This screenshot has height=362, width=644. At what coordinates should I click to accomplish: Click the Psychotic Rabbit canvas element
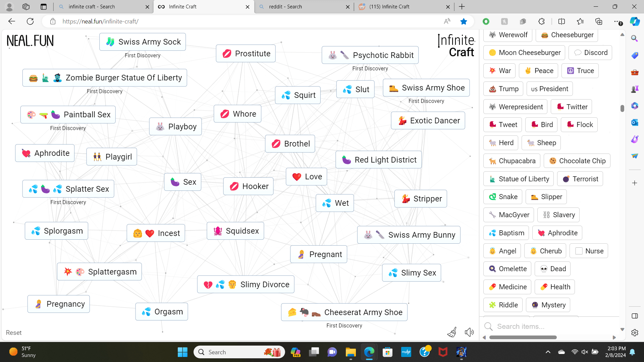pos(370,55)
